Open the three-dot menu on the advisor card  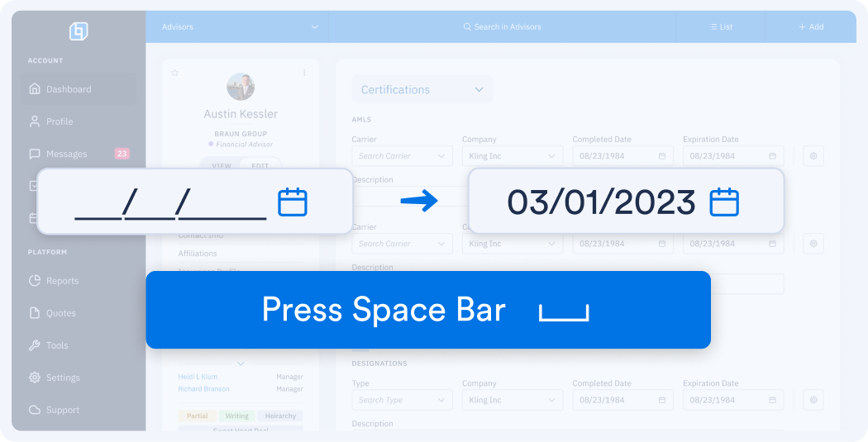pyautogui.click(x=304, y=73)
